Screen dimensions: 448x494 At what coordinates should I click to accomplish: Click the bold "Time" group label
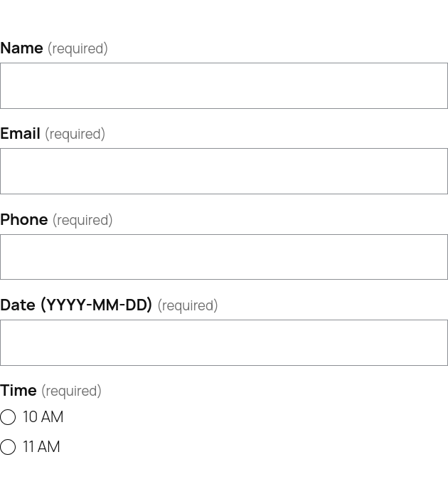[18, 391]
